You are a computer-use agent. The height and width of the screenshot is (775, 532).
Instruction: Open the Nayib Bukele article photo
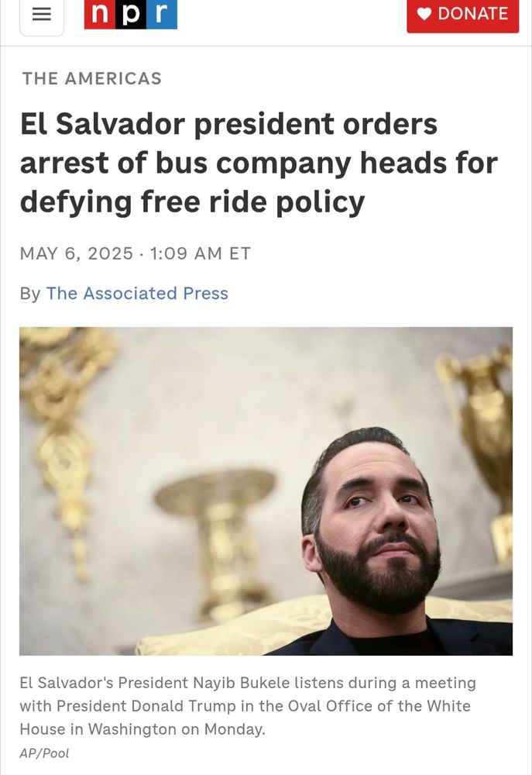click(x=266, y=491)
